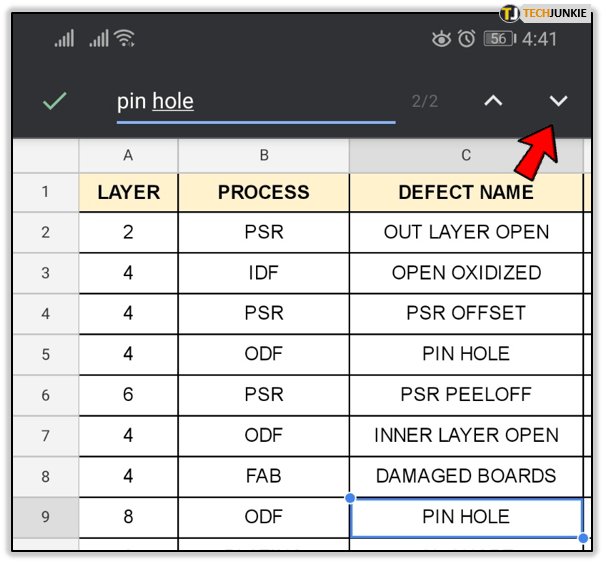Select column A header

pyautogui.click(x=128, y=155)
